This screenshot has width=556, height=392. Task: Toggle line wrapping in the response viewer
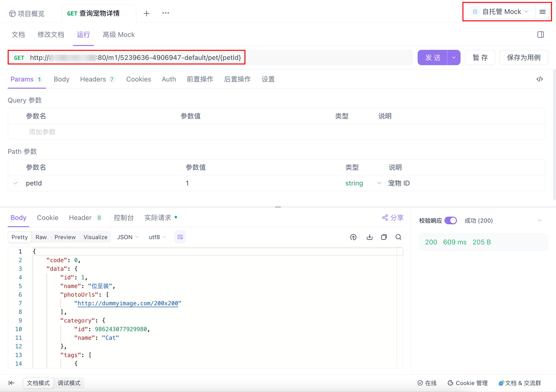pyautogui.click(x=180, y=237)
